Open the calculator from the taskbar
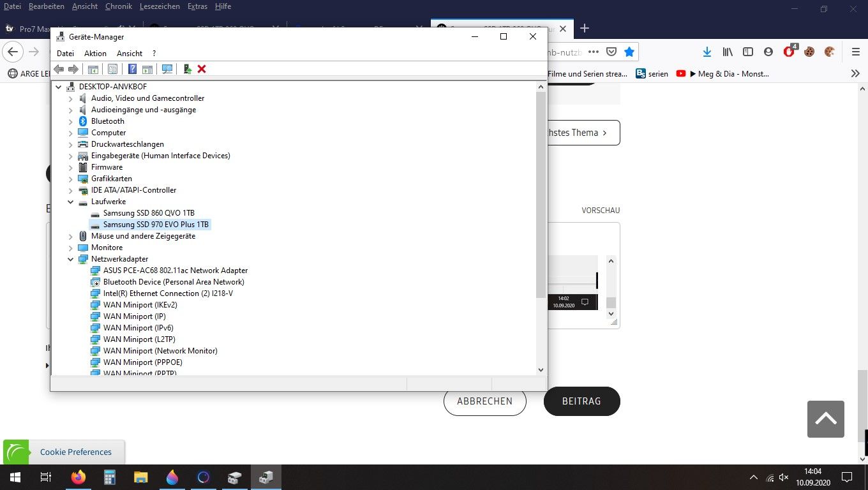This screenshot has width=868, height=490. pos(109,477)
